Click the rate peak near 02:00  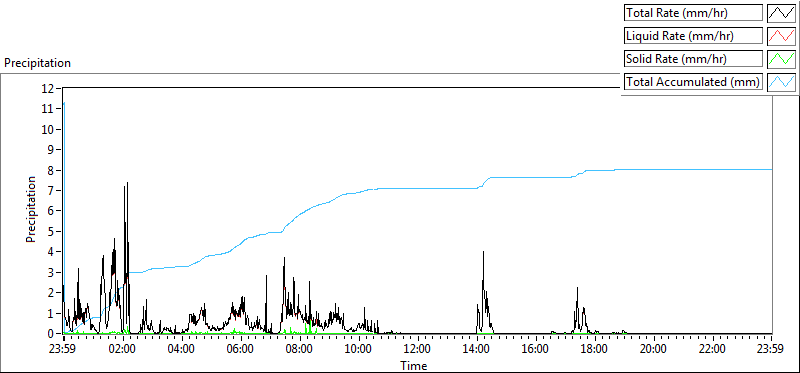[x=127, y=183]
